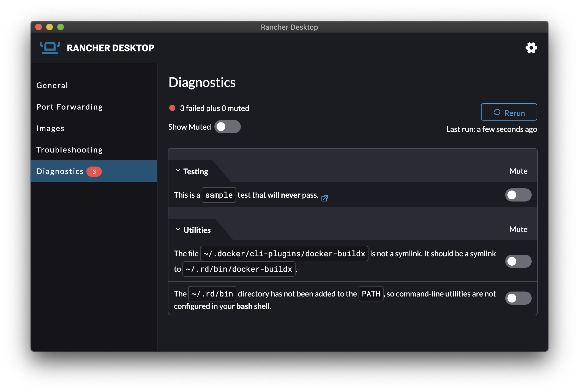This screenshot has height=392, width=579.
Task: Click '3 failed plus 0 muted' text
Action: coord(214,108)
